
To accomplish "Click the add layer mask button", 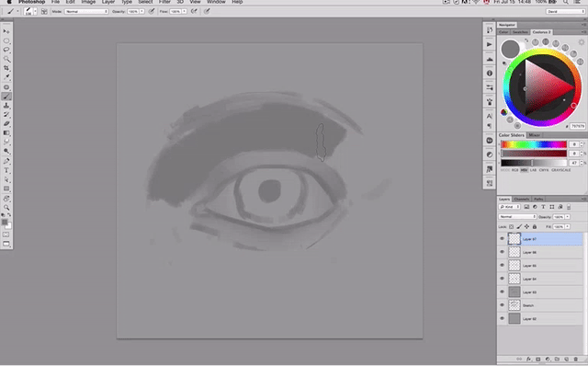I will (537, 360).
